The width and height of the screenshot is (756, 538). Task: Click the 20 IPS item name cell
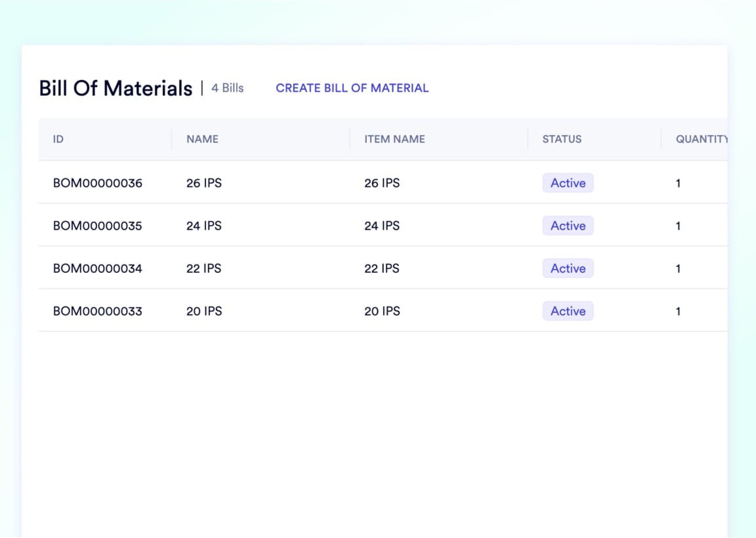pos(382,311)
